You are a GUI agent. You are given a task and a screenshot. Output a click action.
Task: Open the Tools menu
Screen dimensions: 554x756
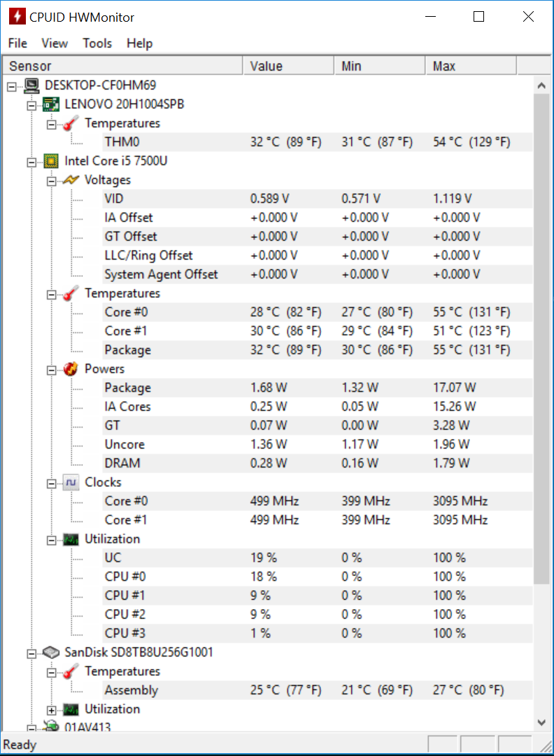(97, 43)
